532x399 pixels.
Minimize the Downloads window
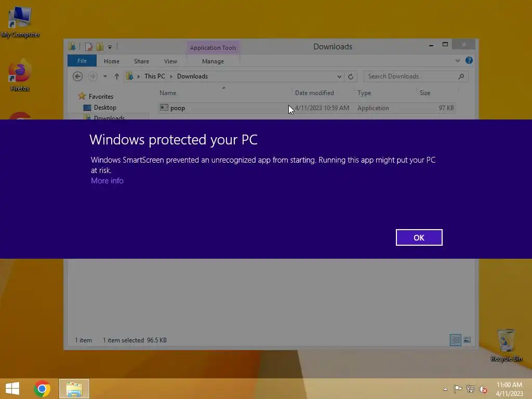(x=431, y=45)
